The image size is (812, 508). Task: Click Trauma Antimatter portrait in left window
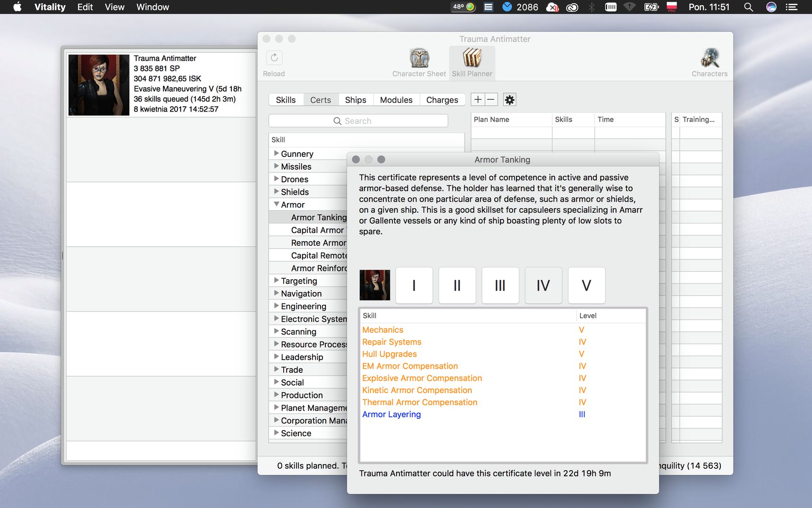click(99, 85)
